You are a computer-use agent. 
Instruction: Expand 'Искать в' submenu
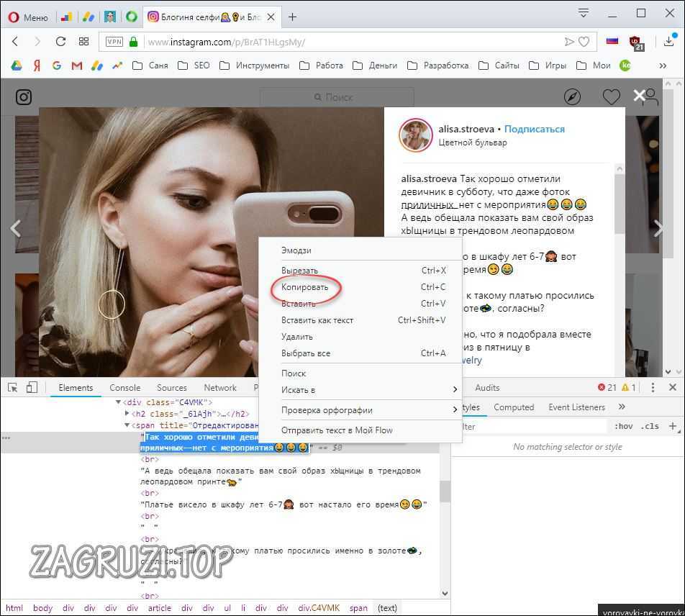pyautogui.click(x=367, y=390)
